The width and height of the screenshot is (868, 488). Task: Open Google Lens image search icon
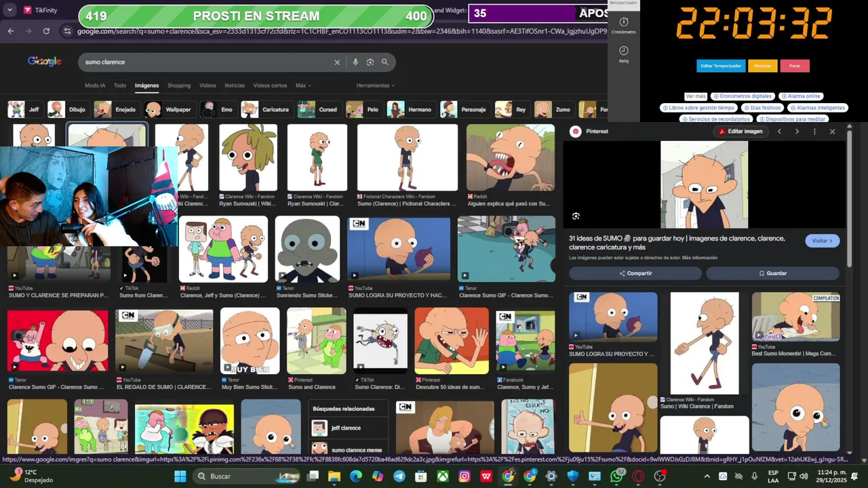pos(370,62)
